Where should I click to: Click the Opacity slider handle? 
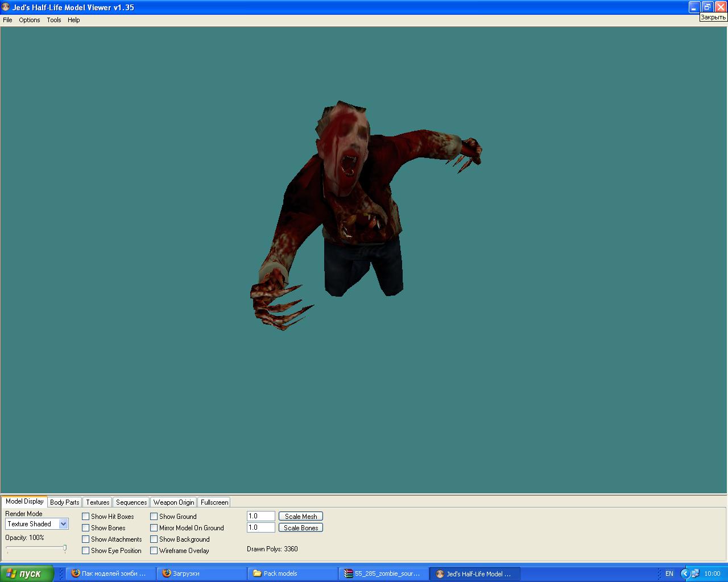click(x=65, y=548)
